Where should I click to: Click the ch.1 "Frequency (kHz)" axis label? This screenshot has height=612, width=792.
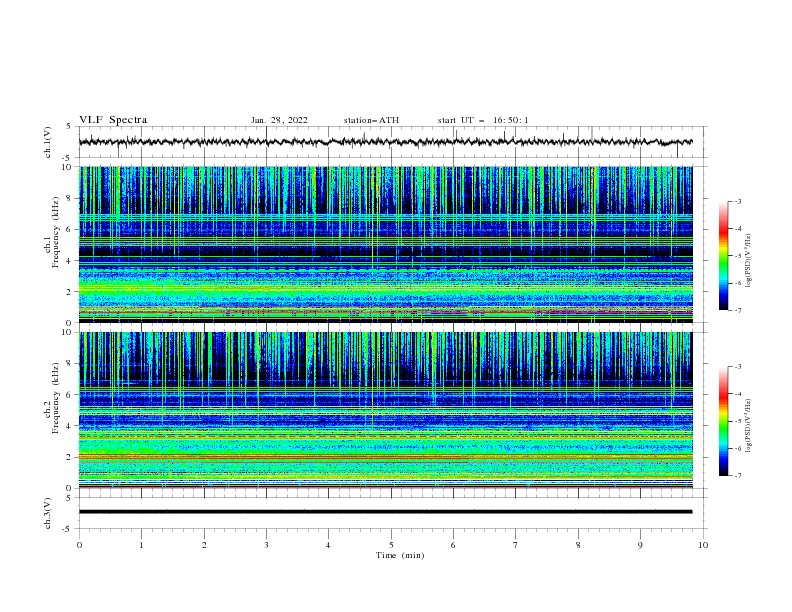56,233
